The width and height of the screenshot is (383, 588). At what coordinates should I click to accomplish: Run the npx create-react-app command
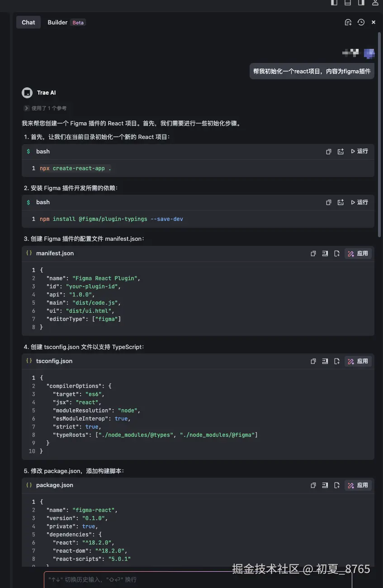click(359, 151)
